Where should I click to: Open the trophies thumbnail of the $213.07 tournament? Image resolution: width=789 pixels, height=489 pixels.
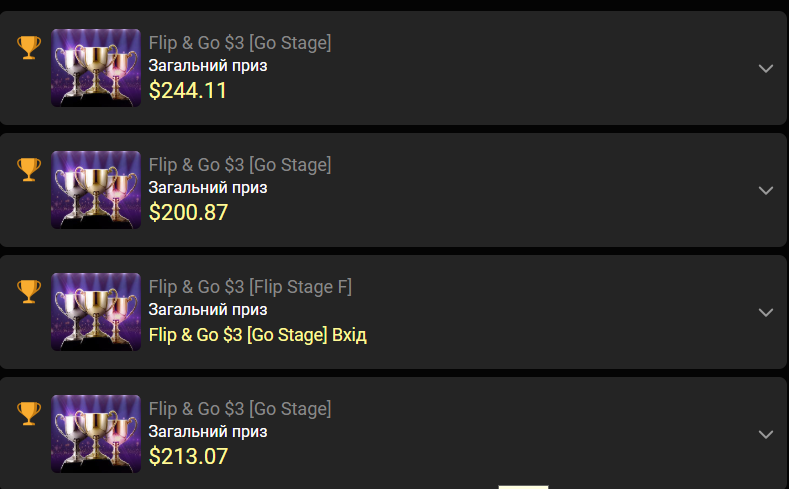(96, 434)
